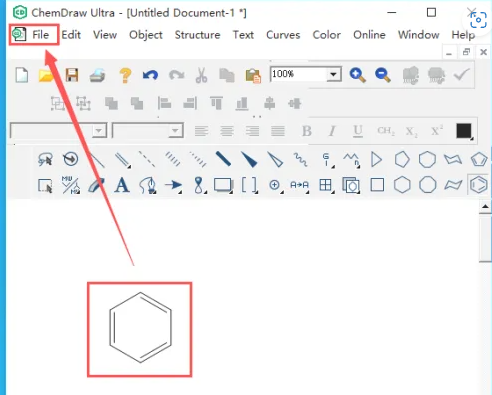The height and width of the screenshot is (395, 492).
Task: Click the Print icon
Action: click(x=97, y=75)
